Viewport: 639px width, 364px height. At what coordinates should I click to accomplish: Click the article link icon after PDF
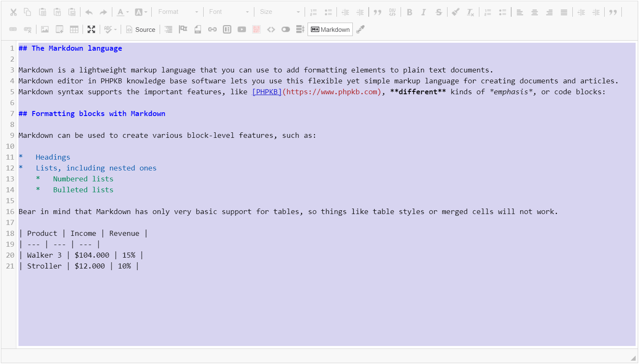click(x=212, y=29)
